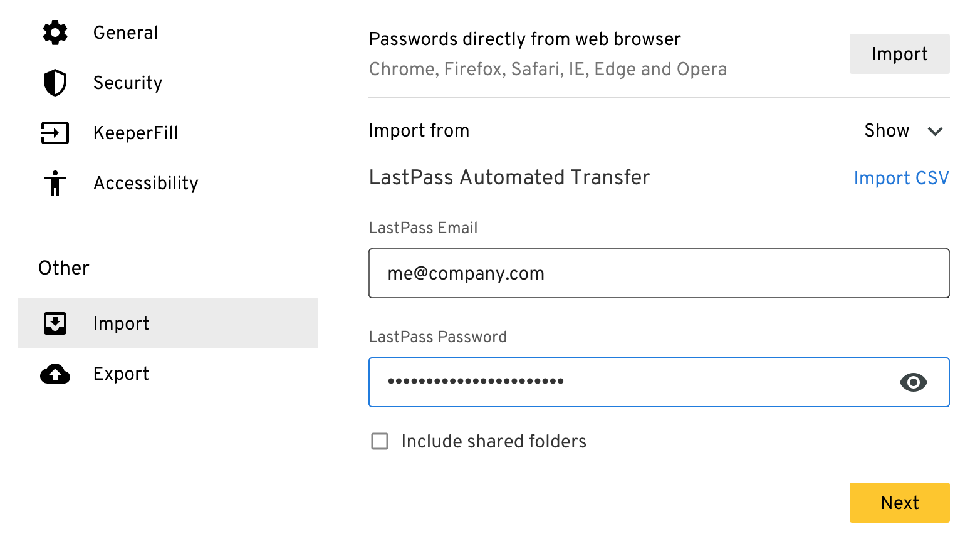Click the Export cloud upload icon
This screenshot has width=980, height=544.
55,374
